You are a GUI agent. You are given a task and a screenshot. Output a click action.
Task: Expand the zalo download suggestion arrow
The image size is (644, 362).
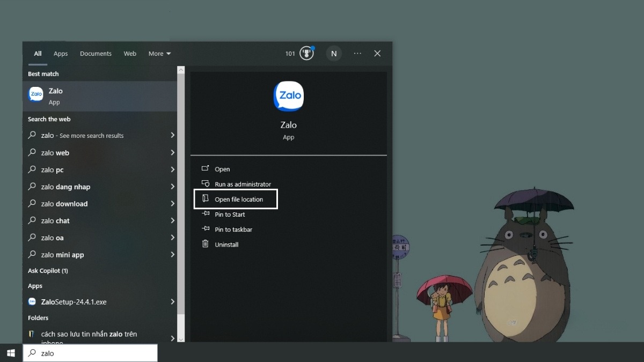tap(172, 203)
